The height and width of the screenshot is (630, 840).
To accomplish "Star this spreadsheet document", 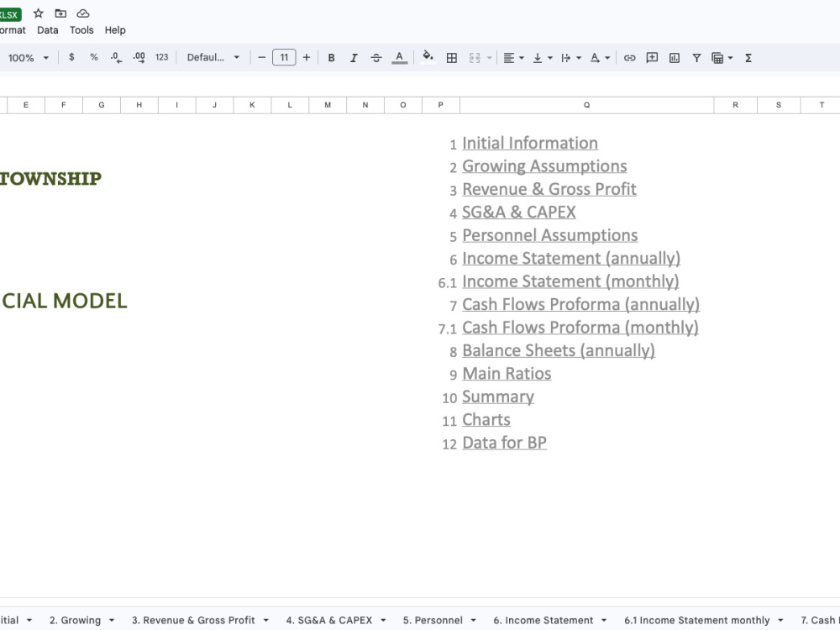I will pyautogui.click(x=38, y=13).
